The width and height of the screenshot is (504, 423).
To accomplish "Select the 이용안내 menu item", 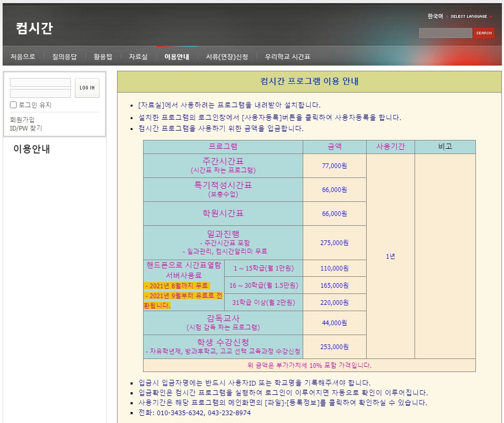I will 177,57.
